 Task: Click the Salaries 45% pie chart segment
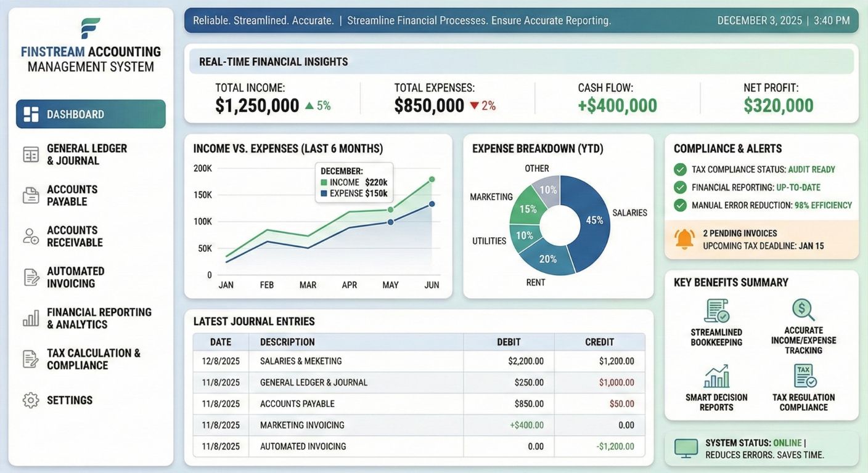[591, 219]
